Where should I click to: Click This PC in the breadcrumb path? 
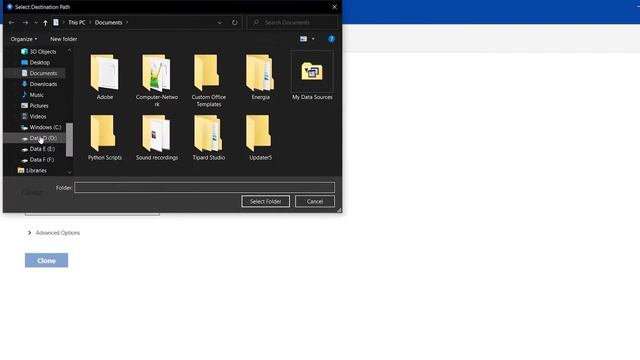click(x=77, y=22)
